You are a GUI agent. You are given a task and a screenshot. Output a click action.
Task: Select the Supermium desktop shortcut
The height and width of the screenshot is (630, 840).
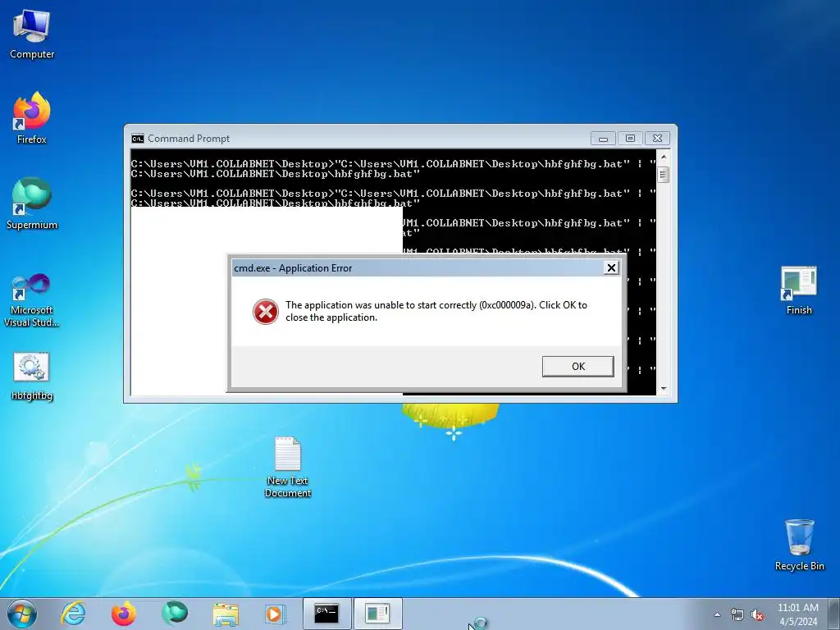pyautogui.click(x=32, y=203)
